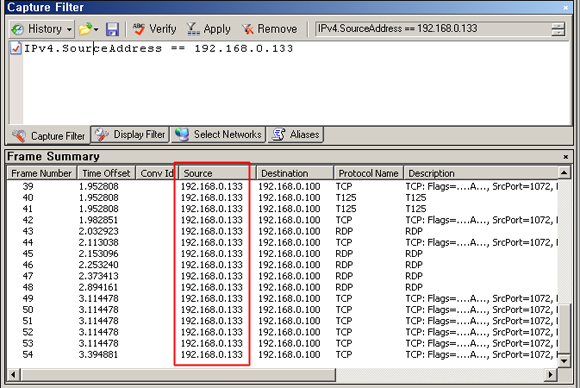Sort by Source column header
This screenshot has height=388, width=580.
[218, 173]
